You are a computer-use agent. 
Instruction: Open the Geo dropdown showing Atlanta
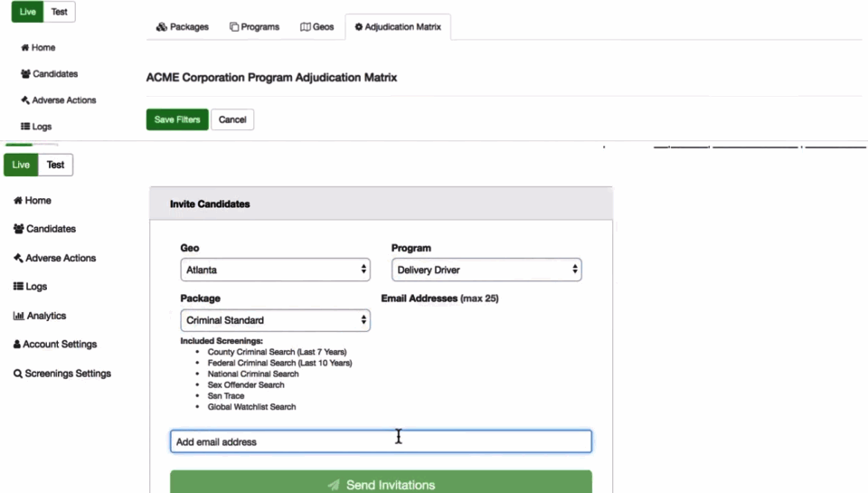pos(275,270)
